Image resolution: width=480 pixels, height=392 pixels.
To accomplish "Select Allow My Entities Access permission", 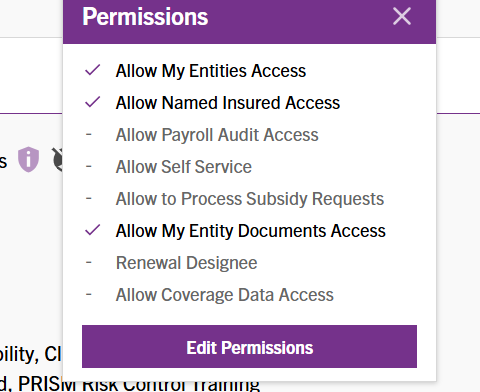I will (x=211, y=71).
